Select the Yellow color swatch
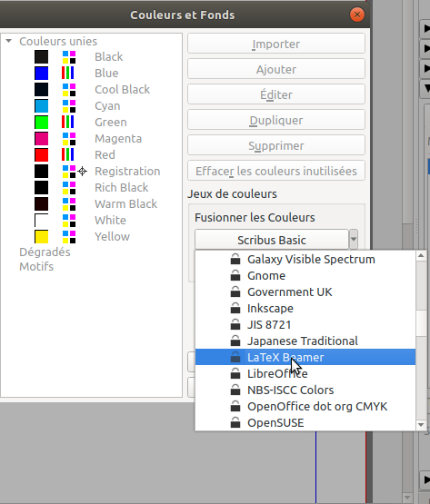 42,237
